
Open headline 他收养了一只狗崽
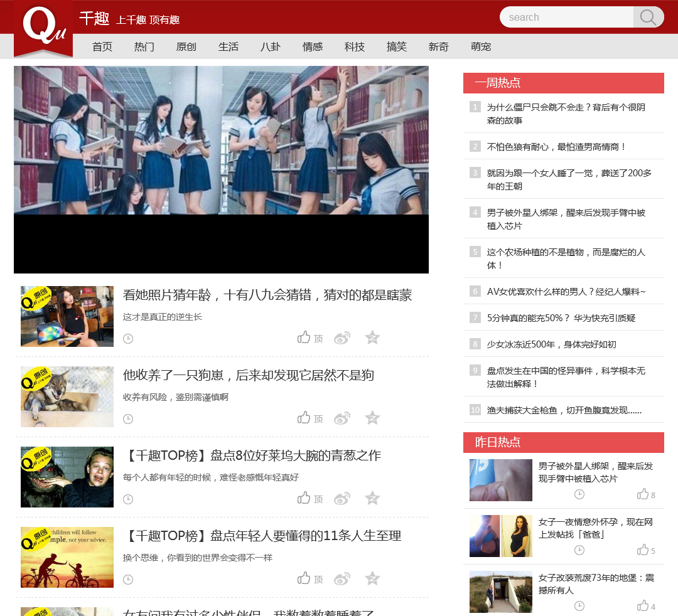click(x=248, y=375)
